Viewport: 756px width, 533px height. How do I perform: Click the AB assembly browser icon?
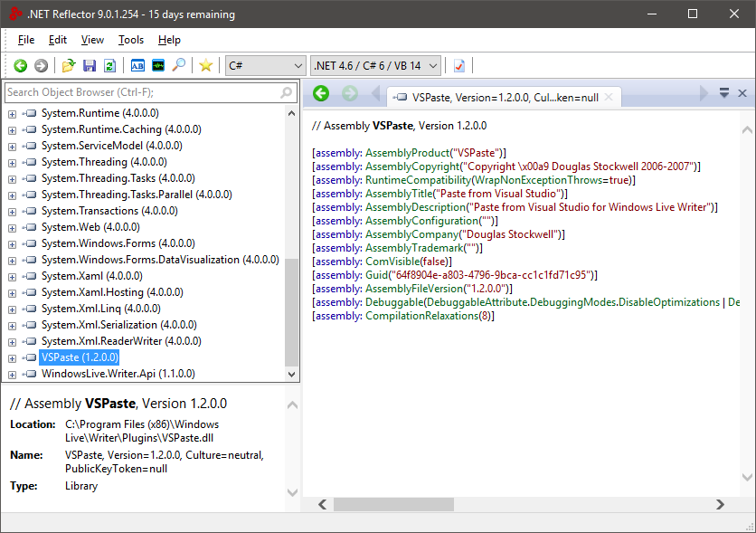[x=137, y=65]
